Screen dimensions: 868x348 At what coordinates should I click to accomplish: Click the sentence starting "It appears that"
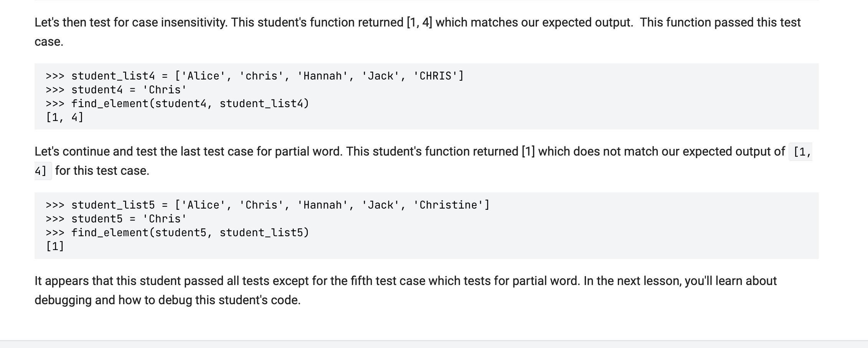point(405,281)
